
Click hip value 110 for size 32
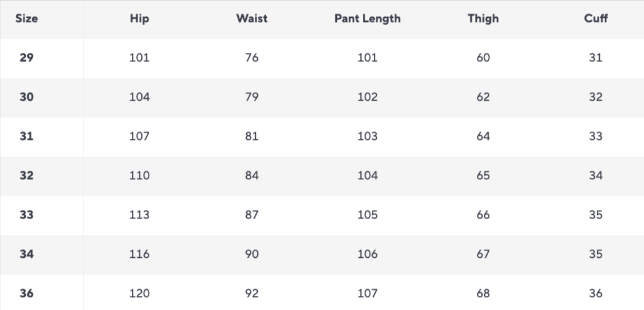click(x=139, y=176)
